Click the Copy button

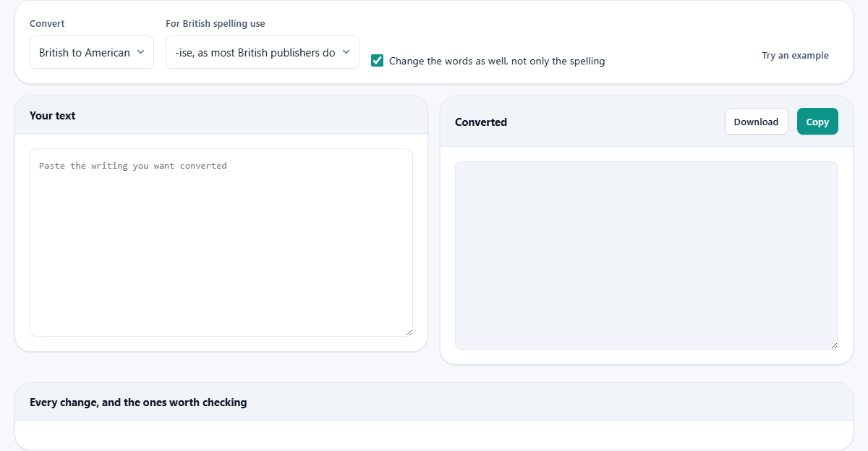pos(817,122)
